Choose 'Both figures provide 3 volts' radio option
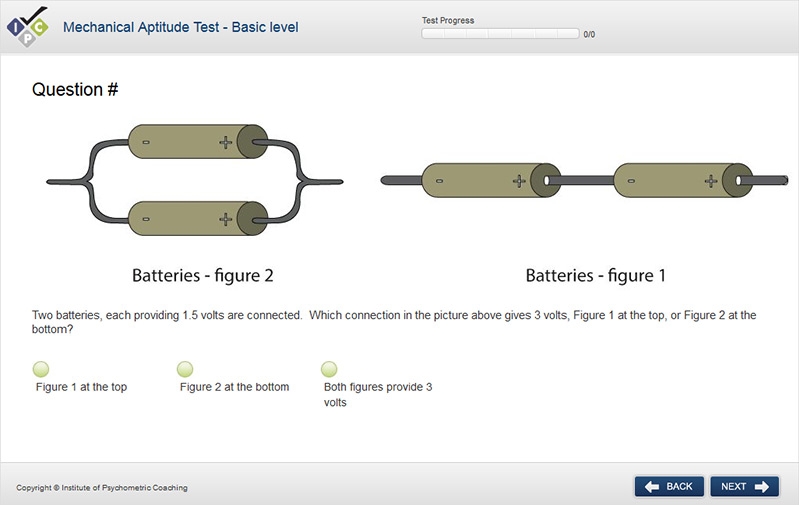 329,370
